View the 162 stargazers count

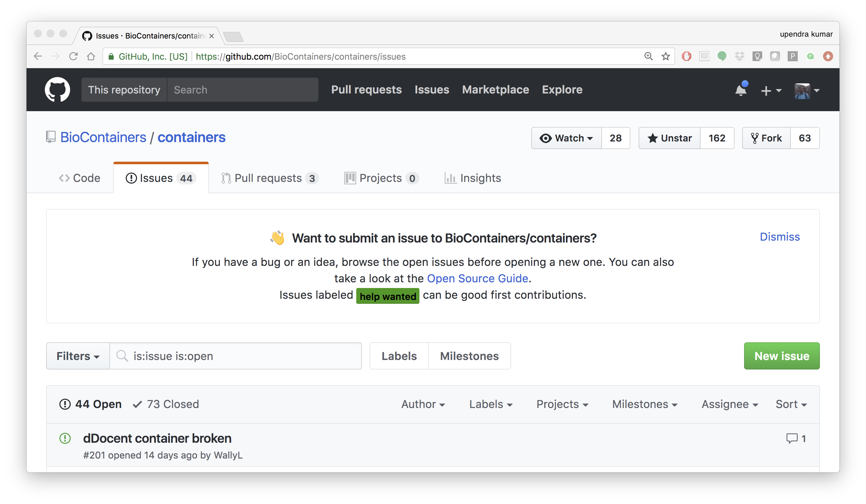(717, 138)
